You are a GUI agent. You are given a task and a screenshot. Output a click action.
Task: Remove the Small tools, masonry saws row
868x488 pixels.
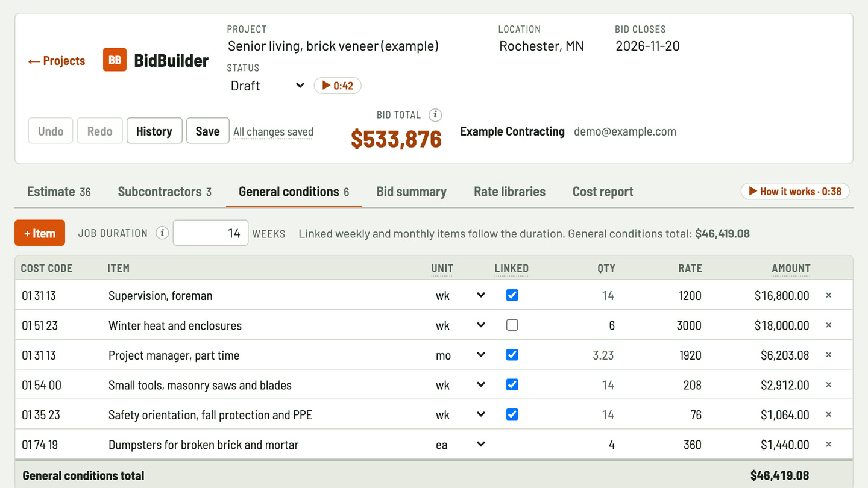tap(828, 385)
